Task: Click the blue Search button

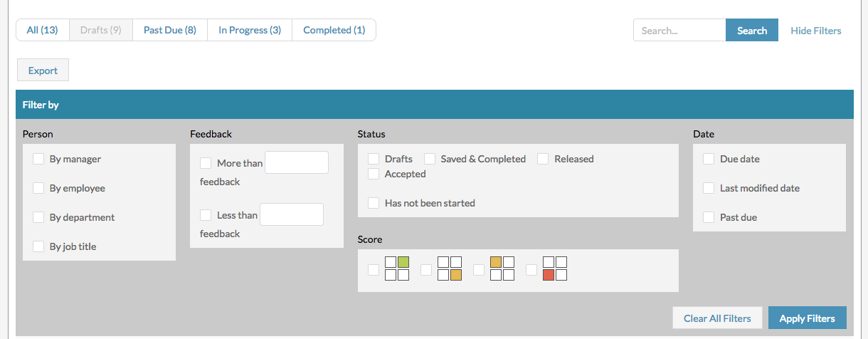Action: 752,31
